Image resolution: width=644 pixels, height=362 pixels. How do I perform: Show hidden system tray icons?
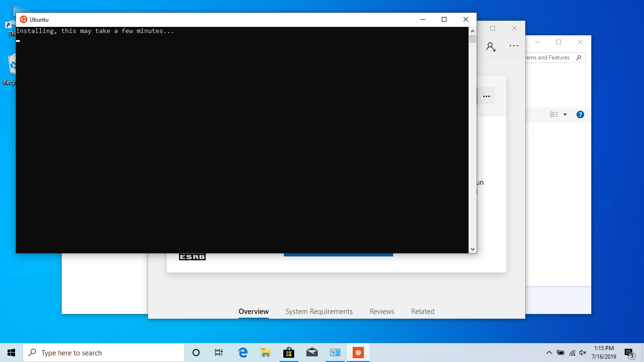coord(549,353)
